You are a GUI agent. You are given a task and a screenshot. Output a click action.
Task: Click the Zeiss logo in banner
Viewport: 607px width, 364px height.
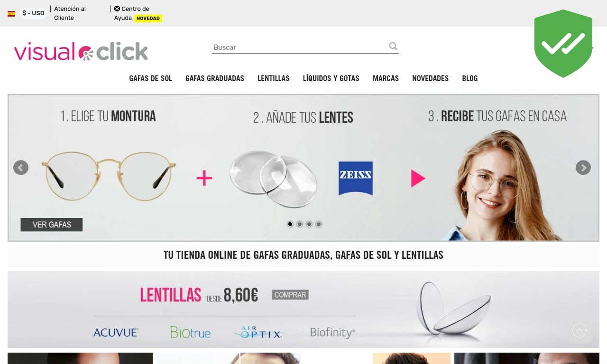coord(356,178)
